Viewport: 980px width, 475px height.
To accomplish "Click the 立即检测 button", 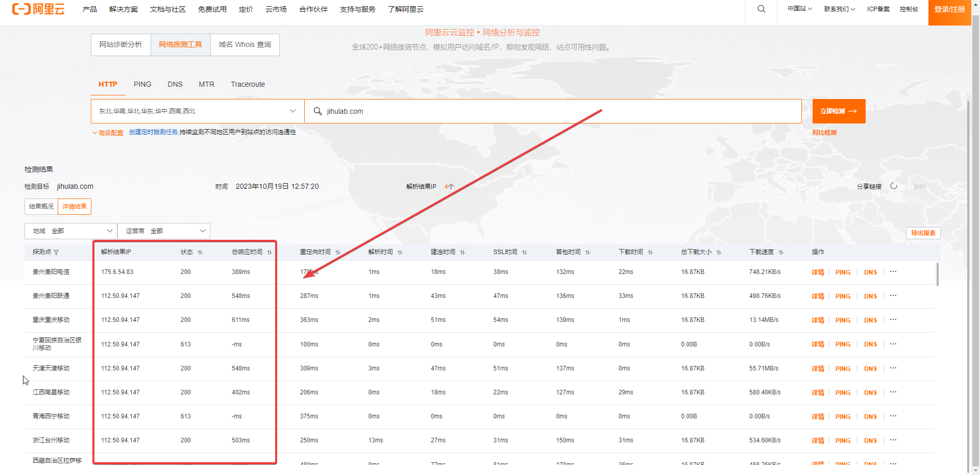I will pyautogui.click(x=839, y=111).
